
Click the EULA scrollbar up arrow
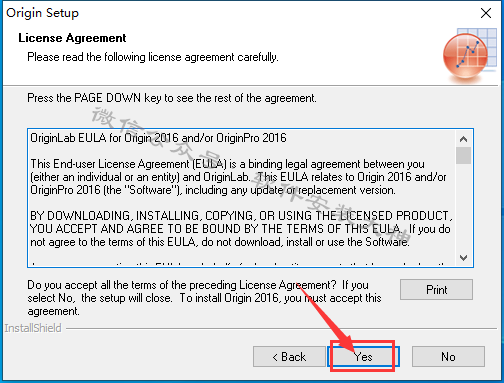(463, 139)
